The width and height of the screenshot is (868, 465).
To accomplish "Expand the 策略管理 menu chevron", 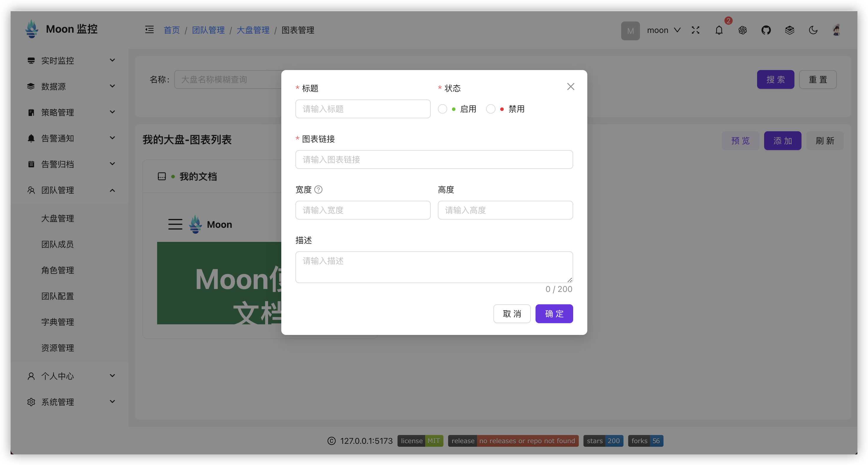I will [x=112, y=112].
